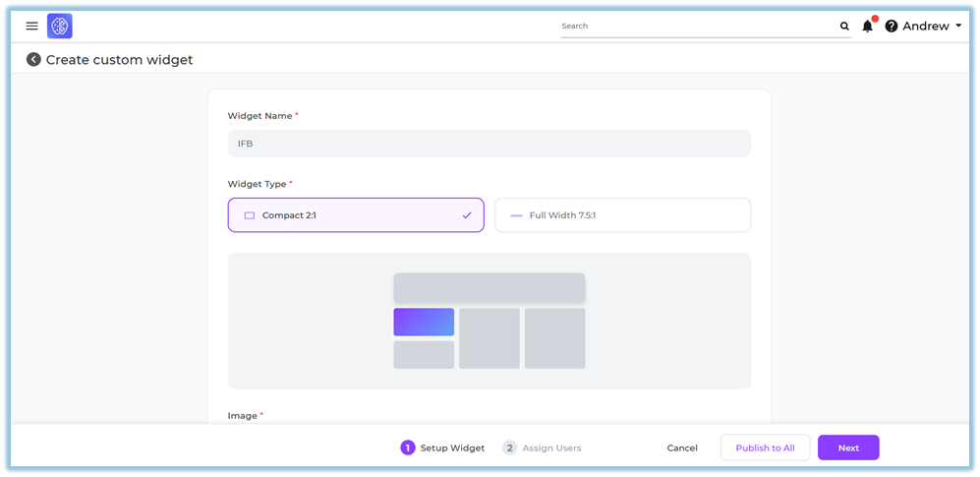Expand the Andrew user dropdown
Image resolution: width=980 pixels, height=477 pixels.
tap(926, 27)
